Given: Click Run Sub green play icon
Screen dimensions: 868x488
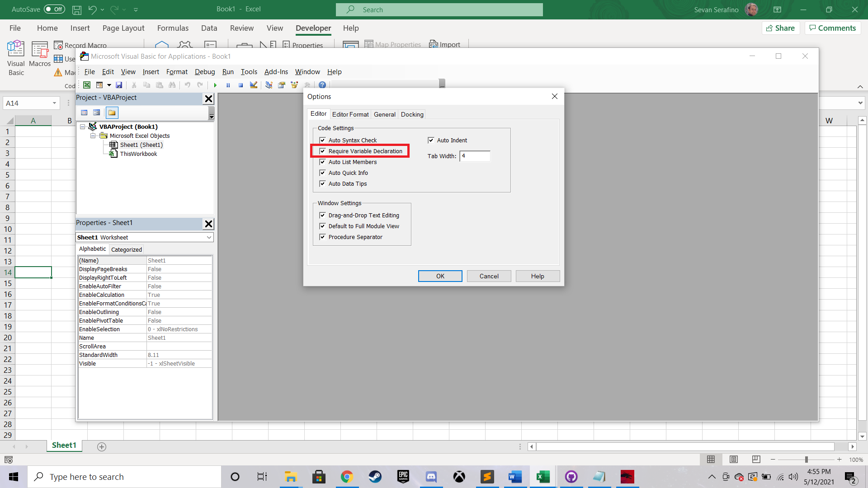Looking at the screenshot, I should [215, 85].
